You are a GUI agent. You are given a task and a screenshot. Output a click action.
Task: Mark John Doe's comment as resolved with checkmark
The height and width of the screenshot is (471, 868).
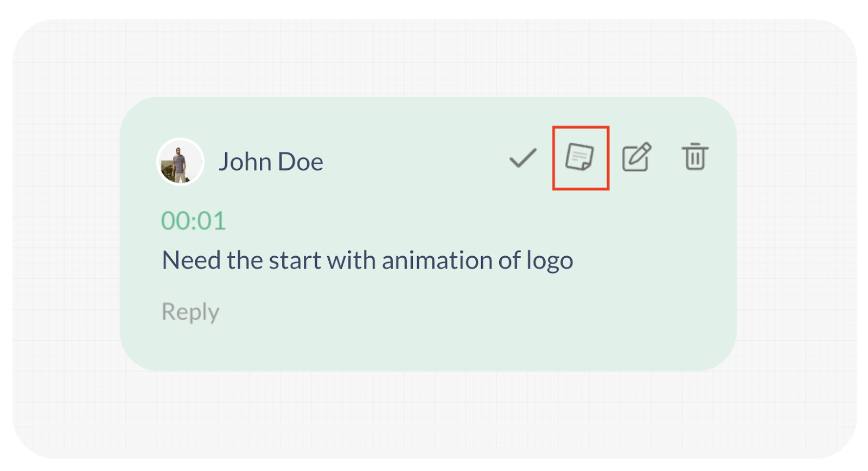click(523, 158)
